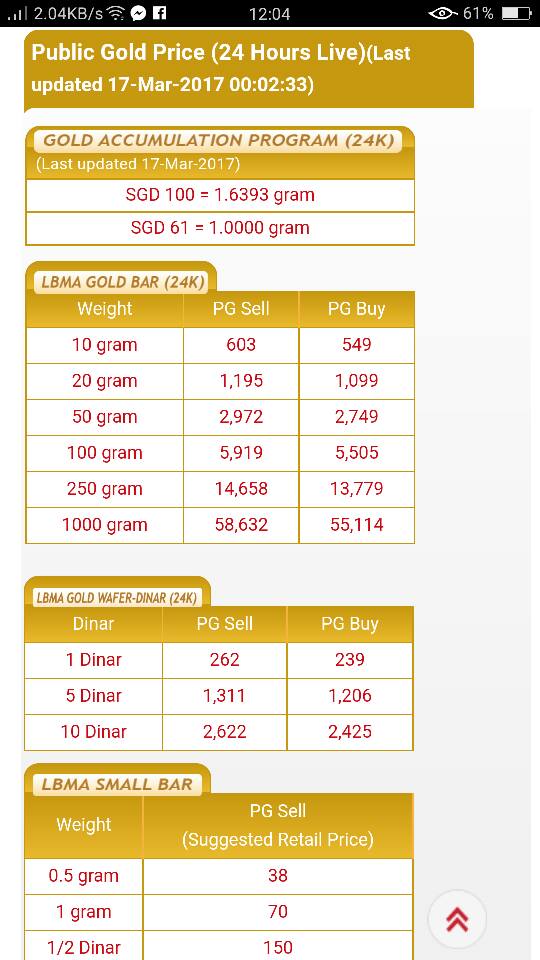The height and width of the screenshot is (960, 540).
Task: Tap the 100 gram weight cell
Action: coord(105,453)
